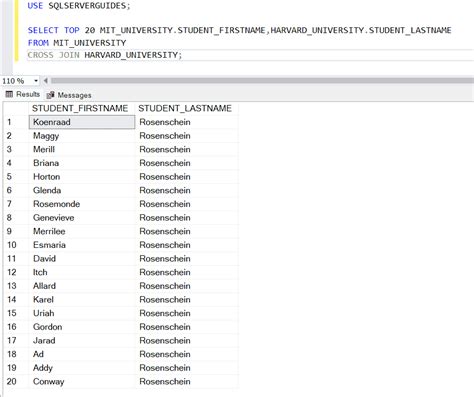Click the Results tab grid icon
474x397 pixels.
coord(9,94)
